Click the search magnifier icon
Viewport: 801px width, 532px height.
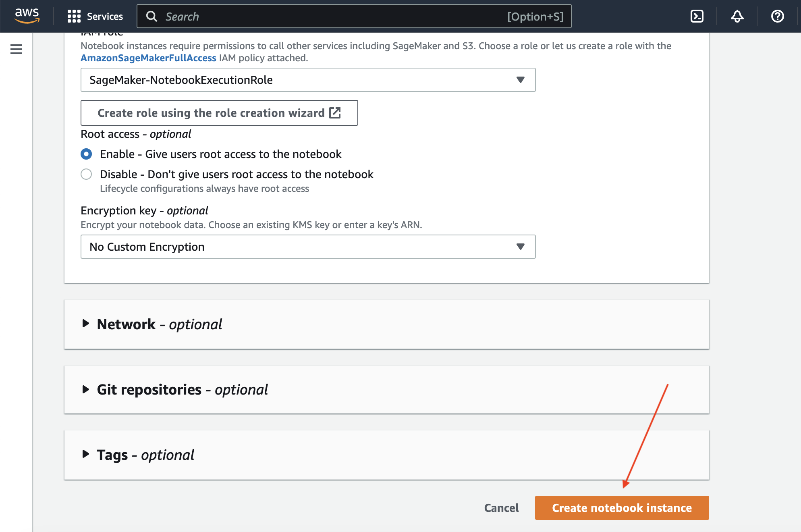151,17
